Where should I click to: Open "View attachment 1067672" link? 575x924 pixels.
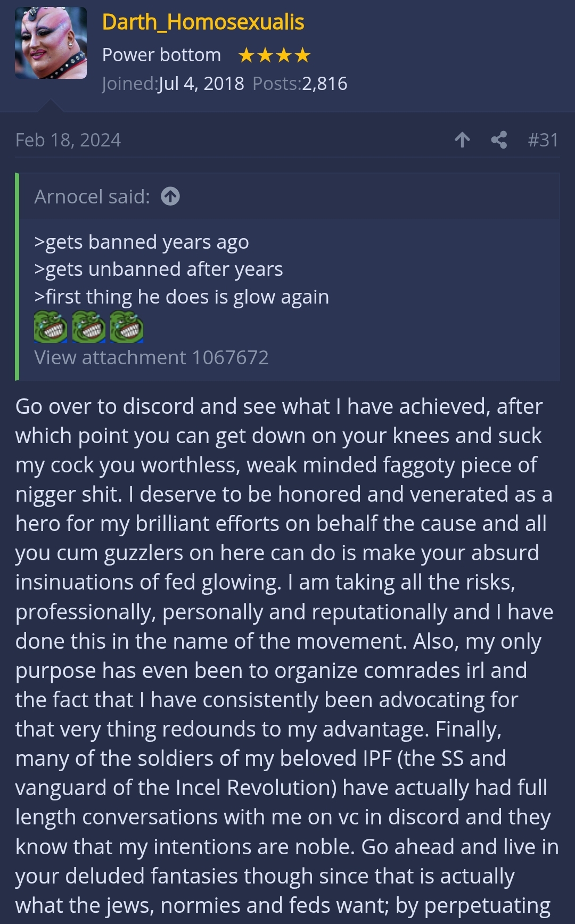(x=151, y=357)
